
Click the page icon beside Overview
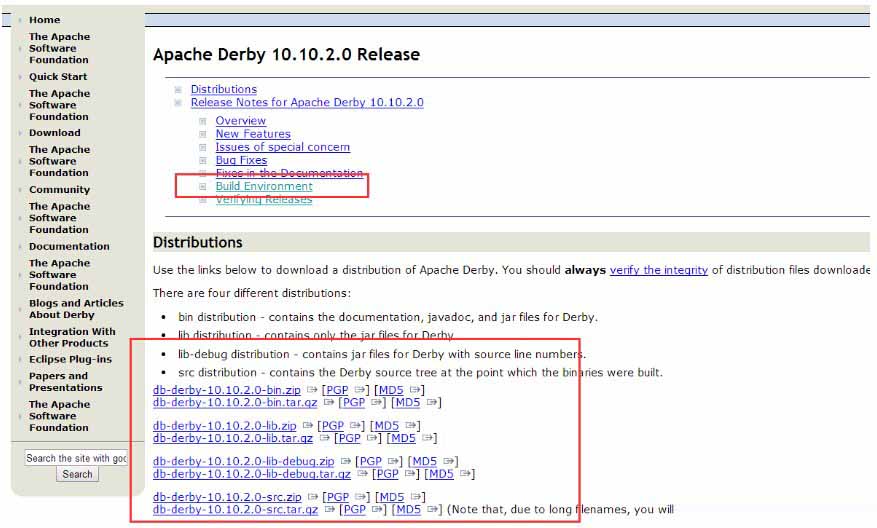click(203, 121)
